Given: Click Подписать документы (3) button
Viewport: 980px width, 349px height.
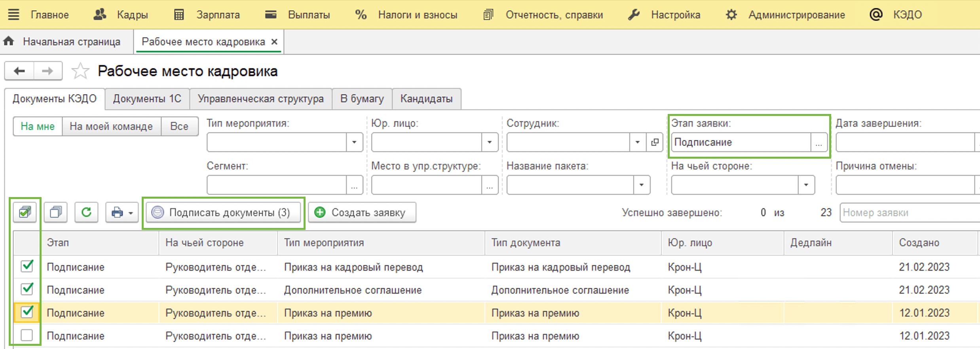Looking at the screenshot, I should tap(223, 212).
